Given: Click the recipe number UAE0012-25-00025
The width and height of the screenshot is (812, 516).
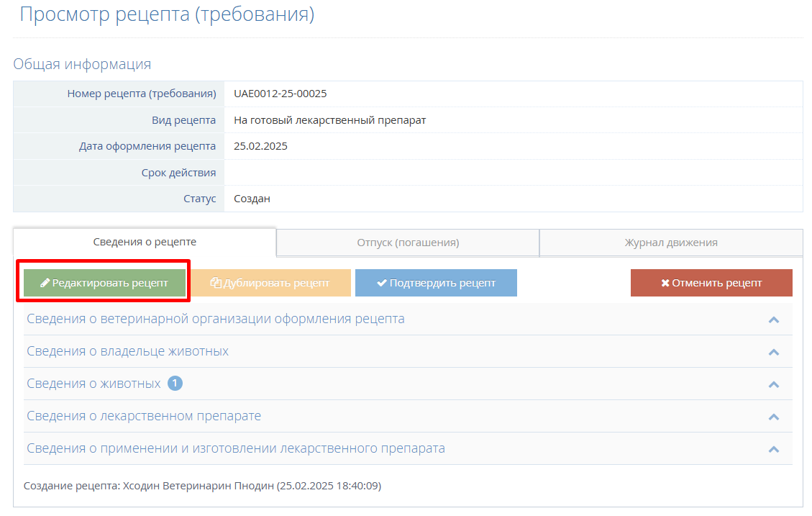Looking at the screenshot, I should 280,94.
